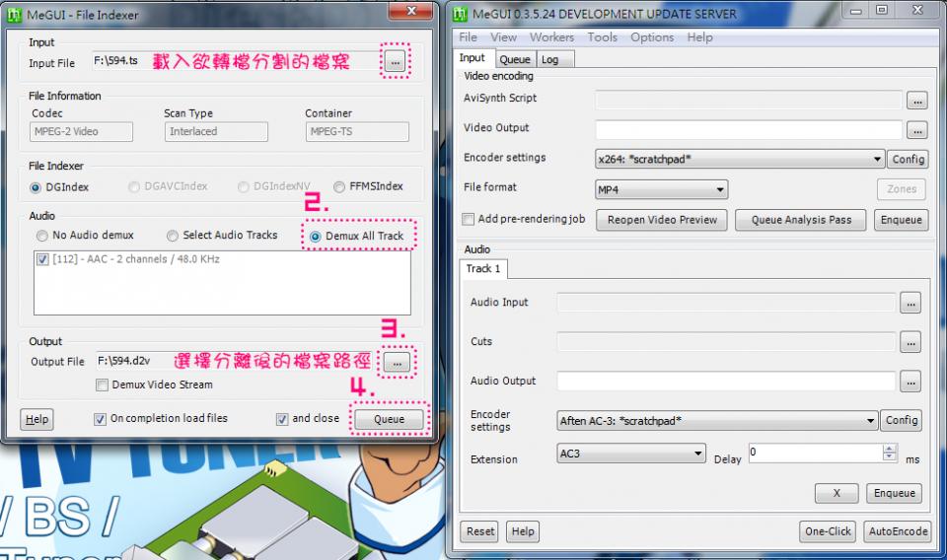This screenshot has width=947, height=560.
Task: Select the FFMSIndex file indexer option
Action: pos(368,186)
